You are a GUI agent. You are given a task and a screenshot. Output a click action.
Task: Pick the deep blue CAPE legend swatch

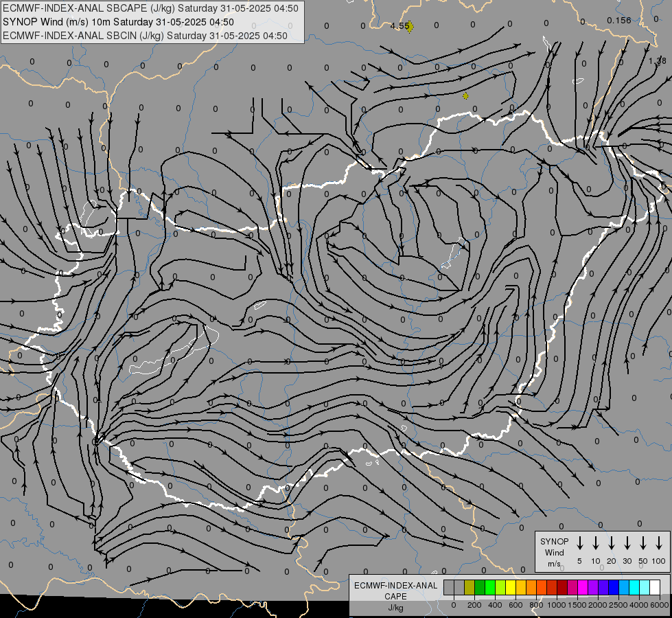click(x=613, y=587)
